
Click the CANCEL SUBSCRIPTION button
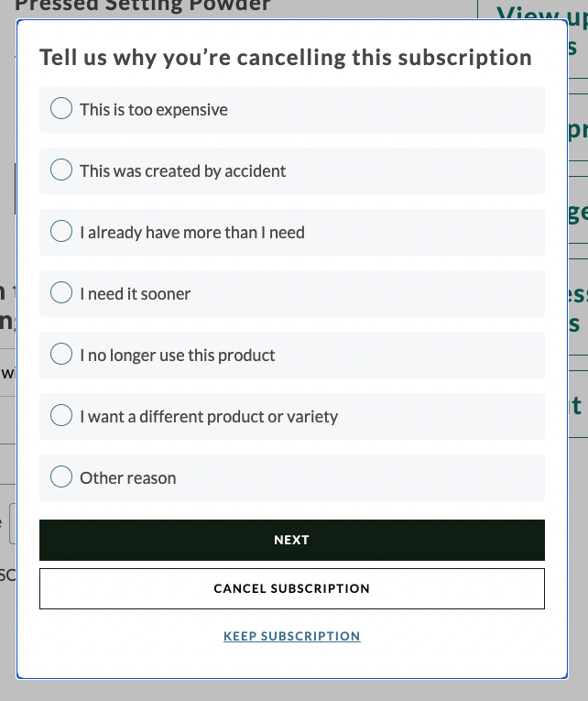[291, 588]
